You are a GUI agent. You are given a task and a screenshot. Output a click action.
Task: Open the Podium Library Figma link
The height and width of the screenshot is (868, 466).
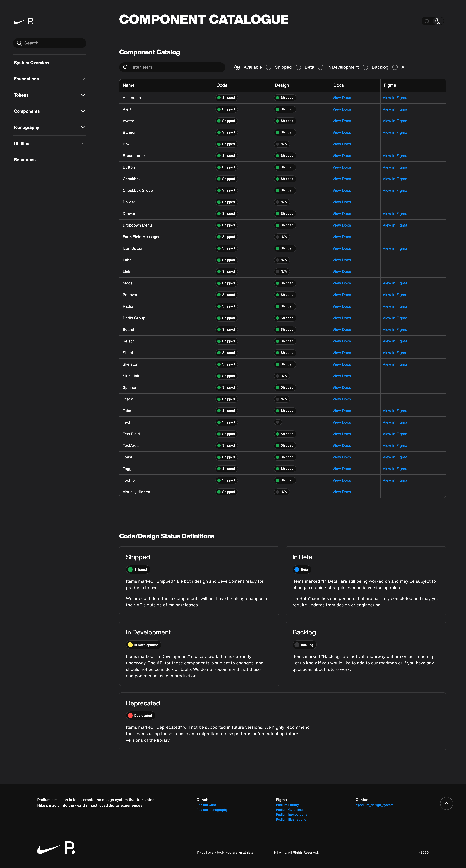(x=287, y=805)
